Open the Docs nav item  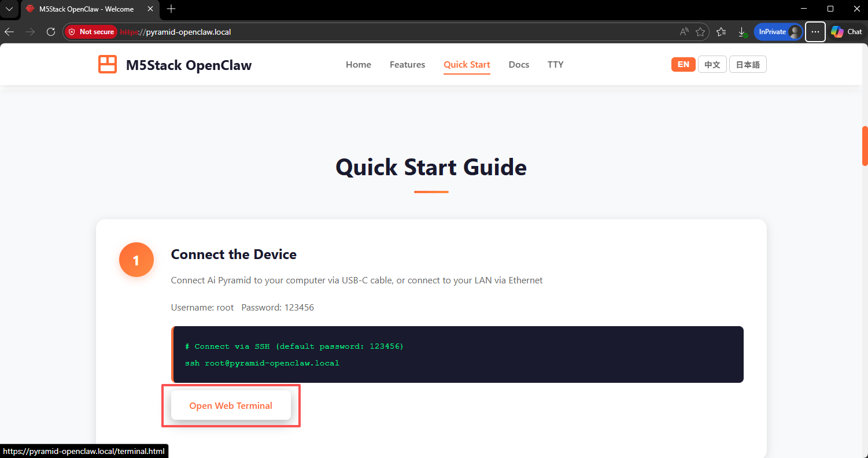[x=519, y=65]
